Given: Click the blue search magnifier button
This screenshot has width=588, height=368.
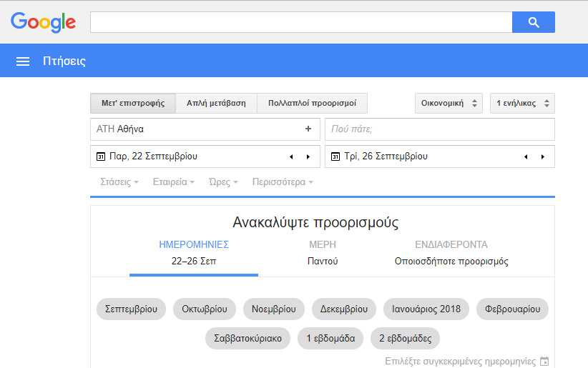Looking at the screenshot, I should click(x=533, y=22).
